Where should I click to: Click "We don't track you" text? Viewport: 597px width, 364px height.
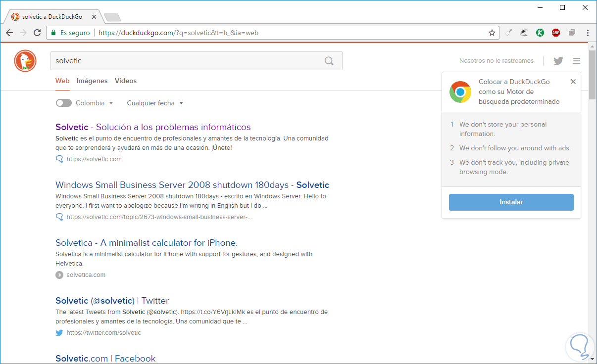tap(514, 167)
